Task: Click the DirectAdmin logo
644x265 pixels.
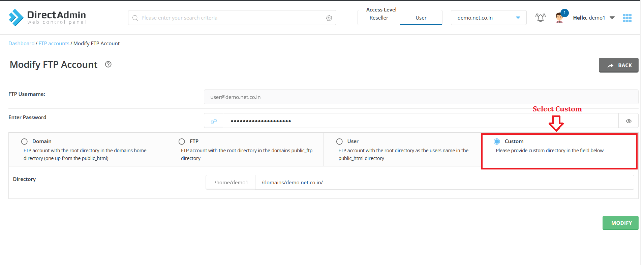Action: 47,17
